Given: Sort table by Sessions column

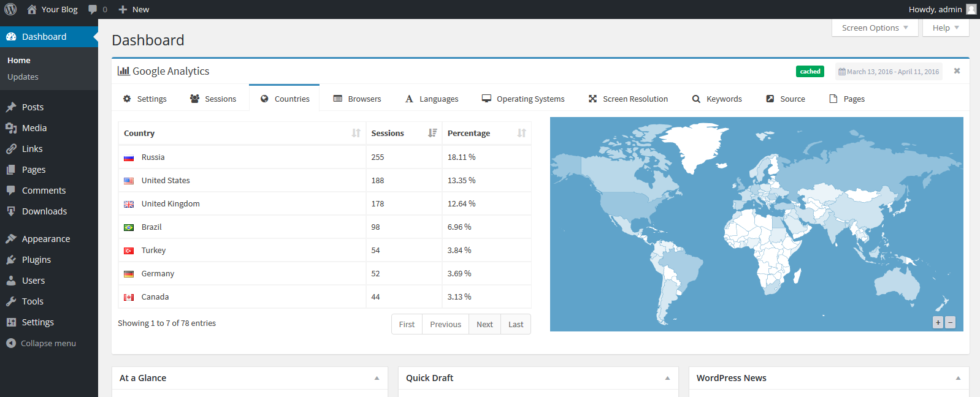Looking at the screenshot, I should coord(404,133).
